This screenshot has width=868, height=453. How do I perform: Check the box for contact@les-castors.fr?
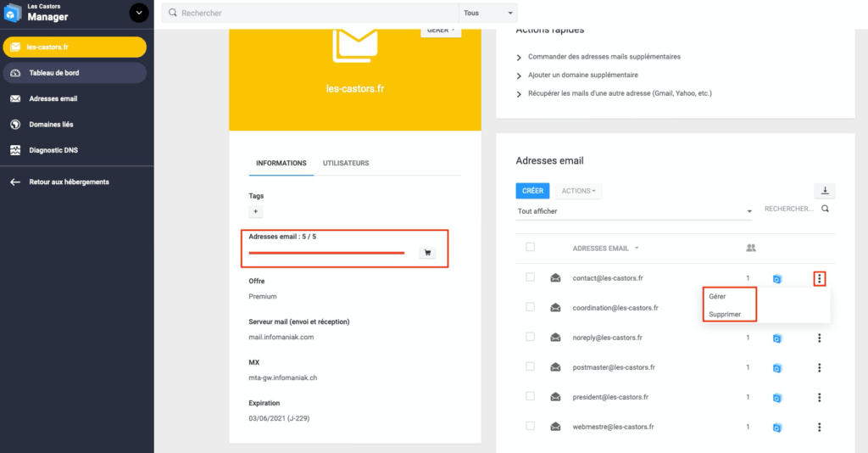(531, 277)
